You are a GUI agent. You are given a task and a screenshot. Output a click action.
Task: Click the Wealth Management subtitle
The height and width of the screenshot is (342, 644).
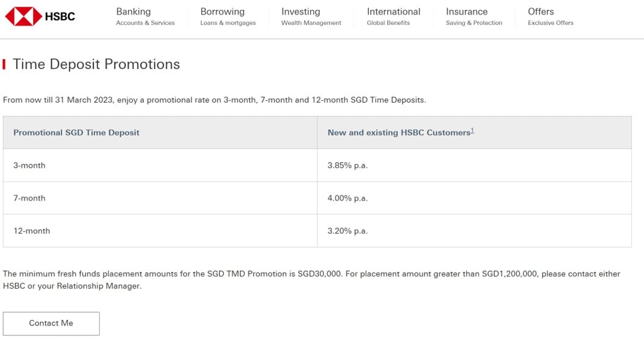pyautogui.click(x=311, y=23)
